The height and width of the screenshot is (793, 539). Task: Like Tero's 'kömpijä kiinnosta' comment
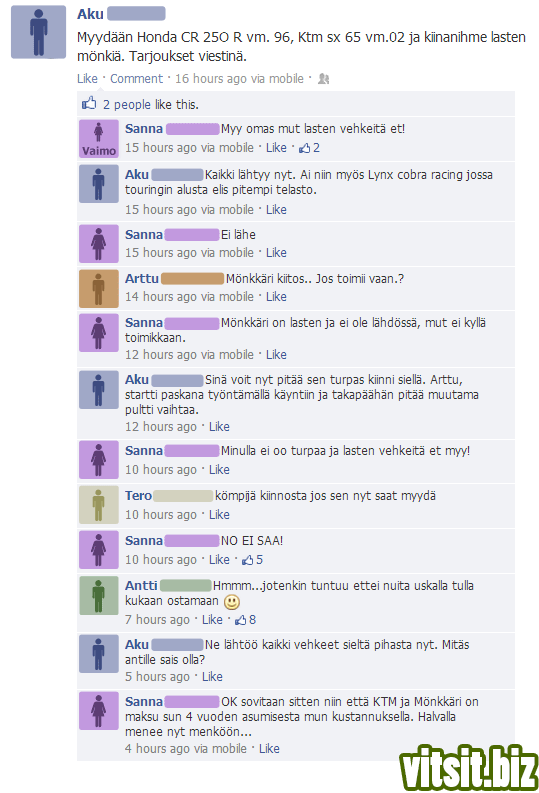pos(219,515)
